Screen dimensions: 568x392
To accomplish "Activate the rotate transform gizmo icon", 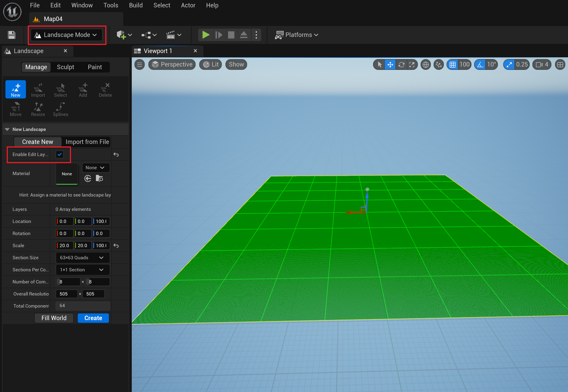I will click(401, 65).
